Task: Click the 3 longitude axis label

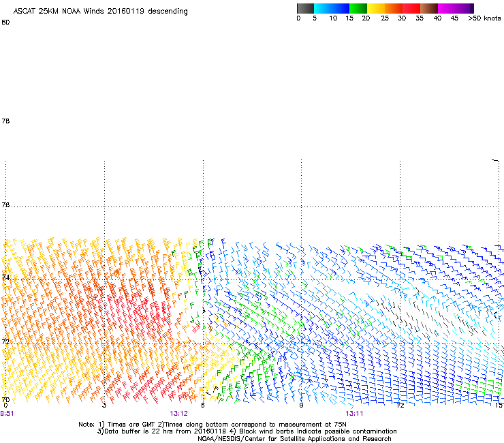Action: (104, 406)
